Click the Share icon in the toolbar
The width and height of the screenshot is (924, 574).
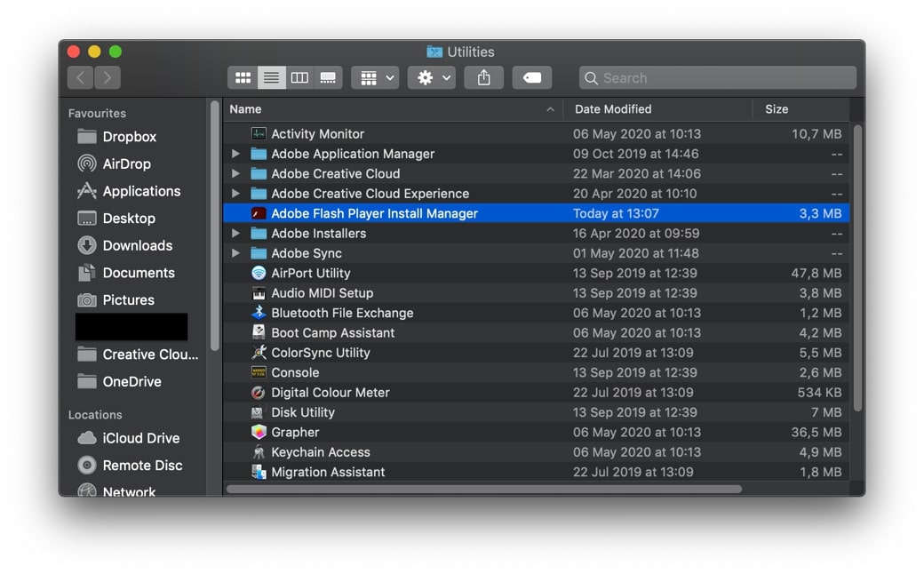point(483,77)
